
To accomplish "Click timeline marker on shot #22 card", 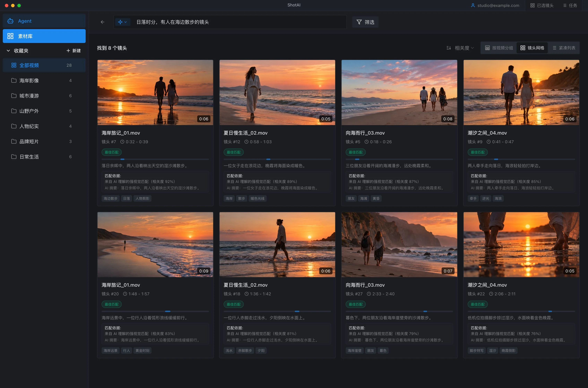I will (550, 311).
